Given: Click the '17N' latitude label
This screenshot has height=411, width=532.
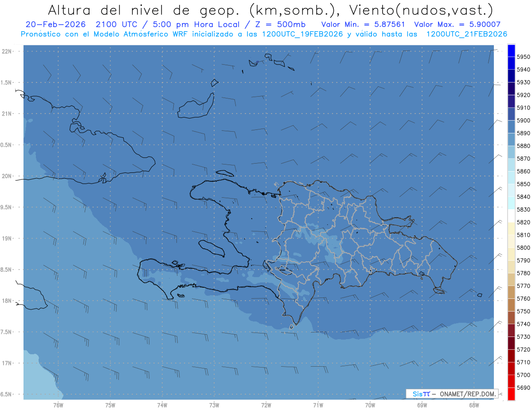Looking at the screenshot, I should [x=7, y=363].
